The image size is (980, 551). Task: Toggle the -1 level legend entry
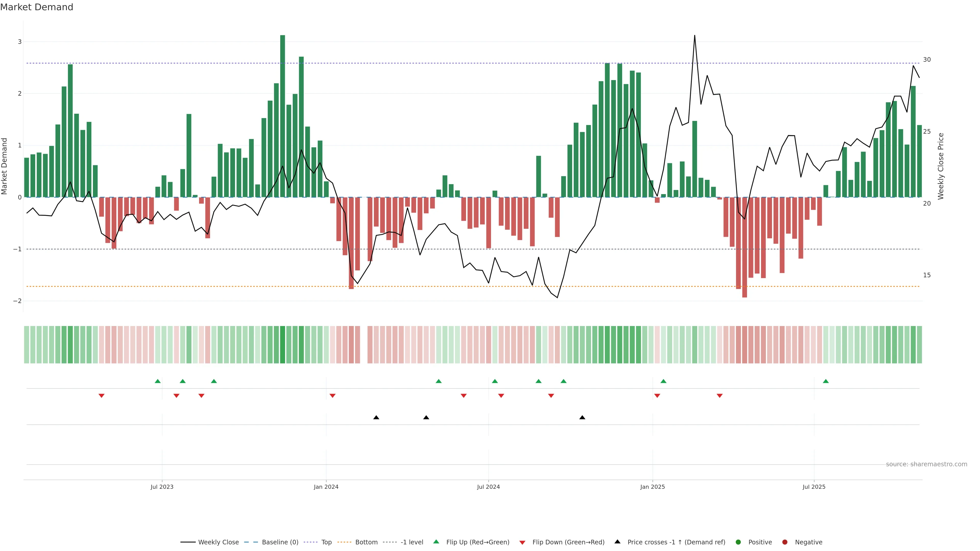[x=412, y=542]
